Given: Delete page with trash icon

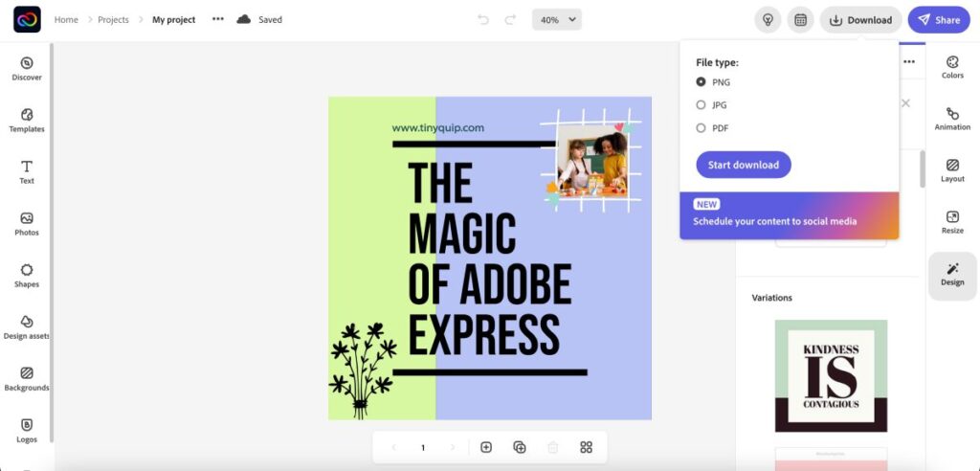Looking at the screenshot, I should pyautogui.click(x=552, y=447).
